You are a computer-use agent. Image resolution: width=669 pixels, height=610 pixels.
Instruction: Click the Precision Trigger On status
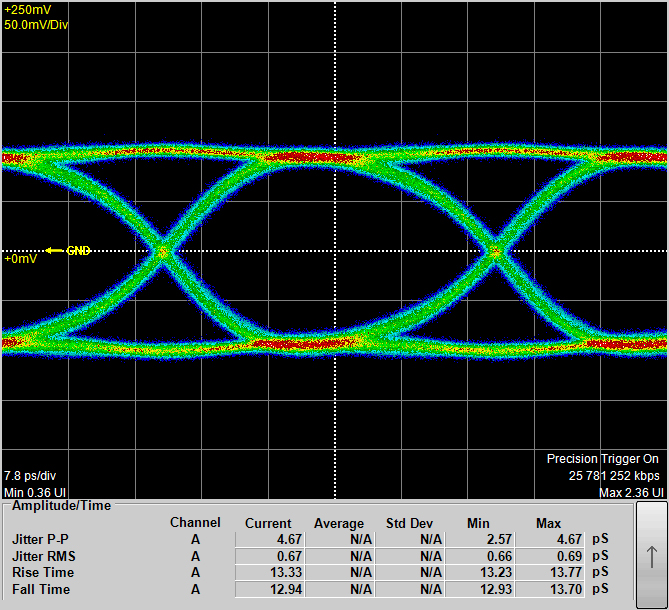point(603,459)
